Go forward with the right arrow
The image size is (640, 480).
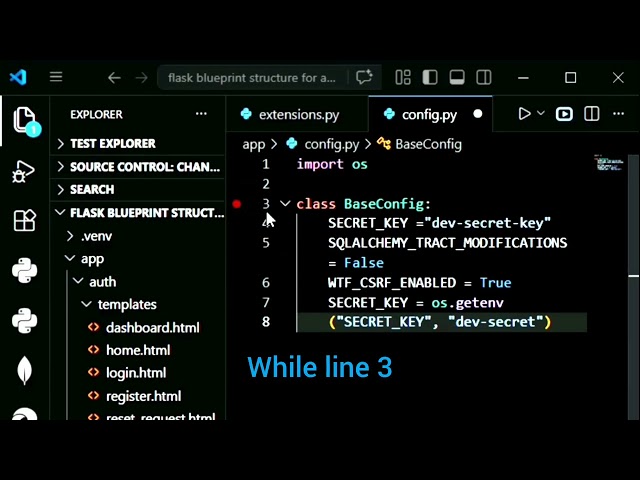point(141,77)
